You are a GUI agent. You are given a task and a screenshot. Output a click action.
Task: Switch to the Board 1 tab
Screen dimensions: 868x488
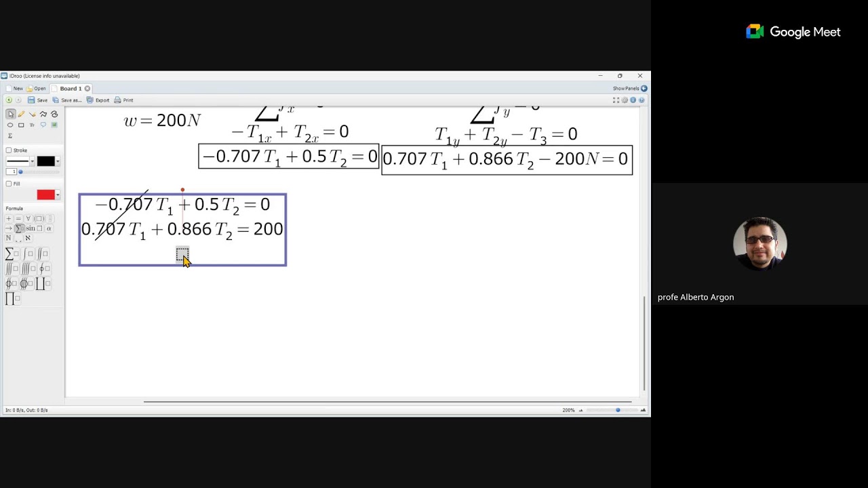click(x=71, y=89)
